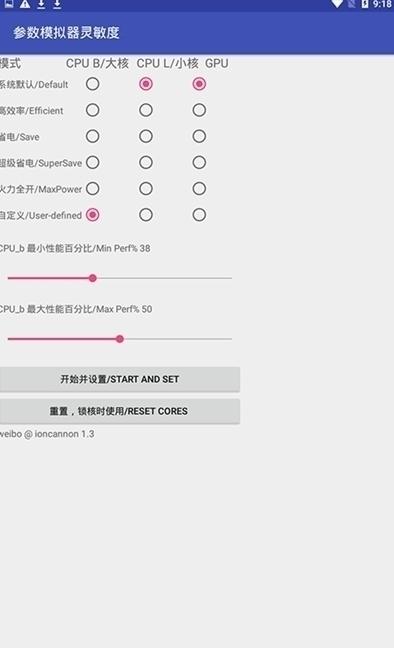
Task: Click the START AND SET button
Action: pos(119,379)
